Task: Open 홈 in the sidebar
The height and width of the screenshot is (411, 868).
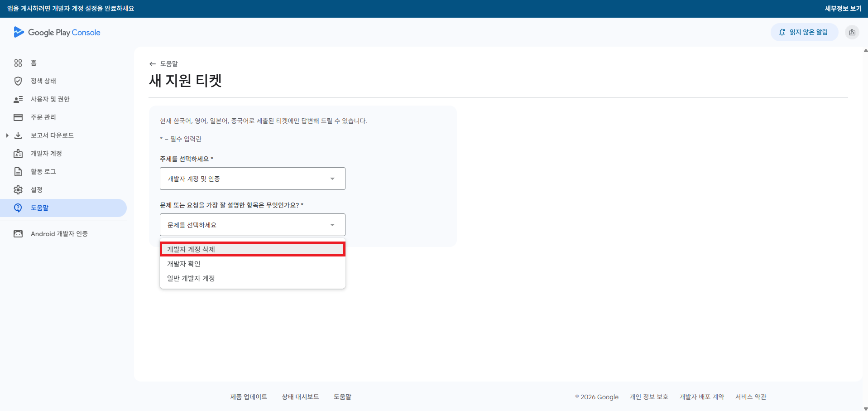Action: point(63,63)
